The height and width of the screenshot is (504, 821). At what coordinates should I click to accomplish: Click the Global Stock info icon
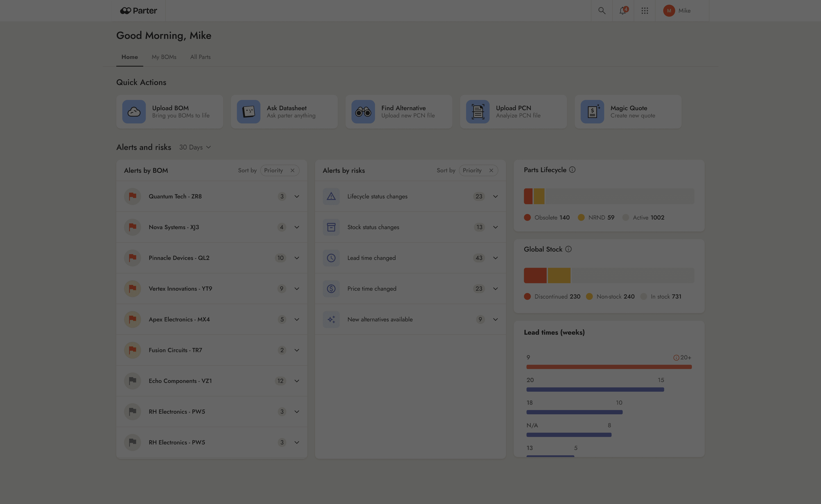pyautogui.click(x=568, y=249)
